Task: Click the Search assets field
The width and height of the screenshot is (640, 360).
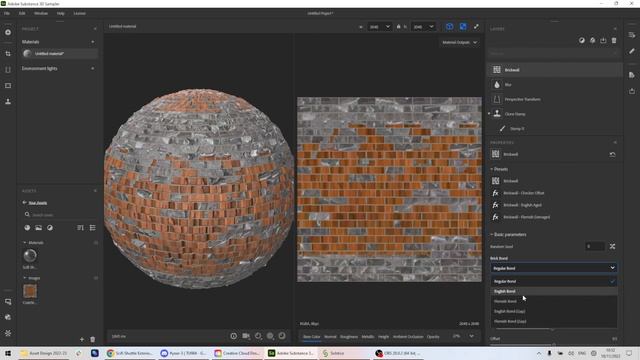Action: point(60,215)
